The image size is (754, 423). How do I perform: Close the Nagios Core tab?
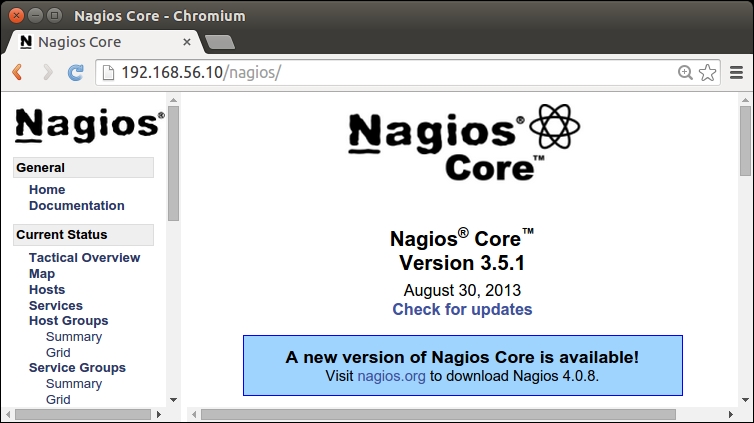pyautogui.click(x=187, y=42)
